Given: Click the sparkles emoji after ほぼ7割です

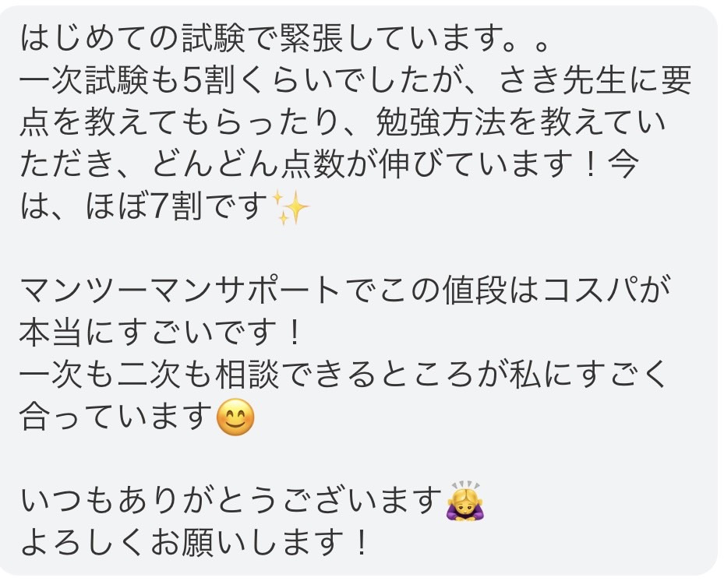Looking at the screenshot, I should click(291, 207).
